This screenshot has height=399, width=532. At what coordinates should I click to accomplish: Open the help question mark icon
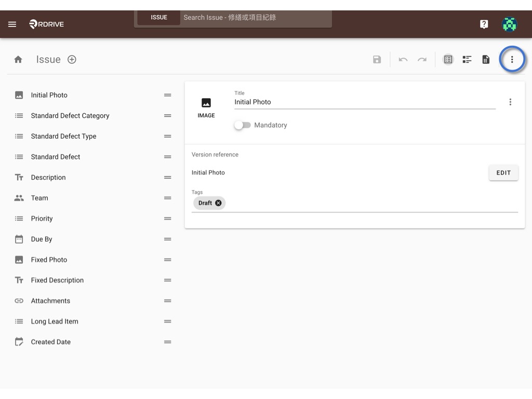tap(484, 24)
